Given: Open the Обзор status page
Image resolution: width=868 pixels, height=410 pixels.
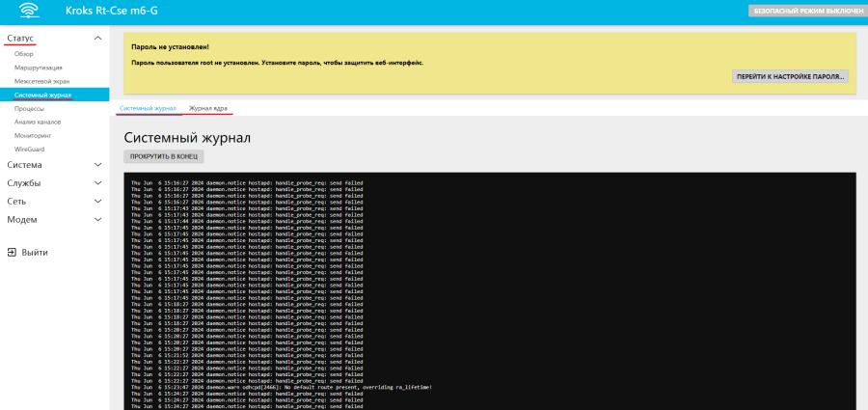Looking at the screenshot, I should (24, 54).
